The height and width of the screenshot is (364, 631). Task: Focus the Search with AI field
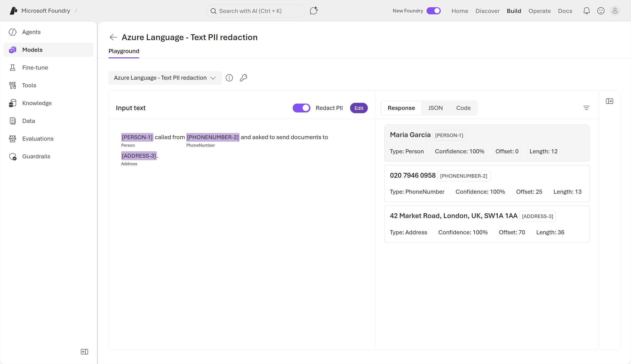click(256, 11)
